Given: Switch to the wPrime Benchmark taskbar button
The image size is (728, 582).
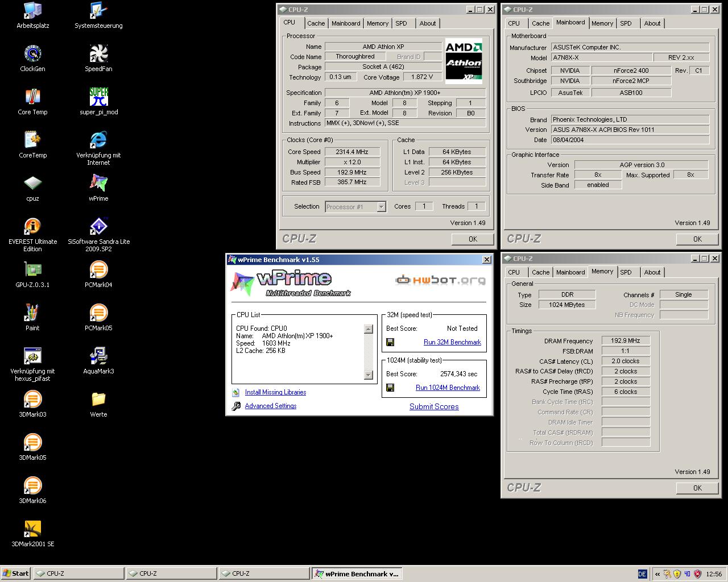Looking at the screenshot, I should pos(357,574).
